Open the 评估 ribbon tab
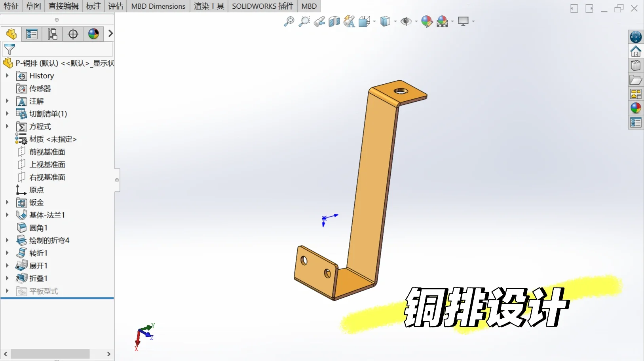 pos(116,6)
